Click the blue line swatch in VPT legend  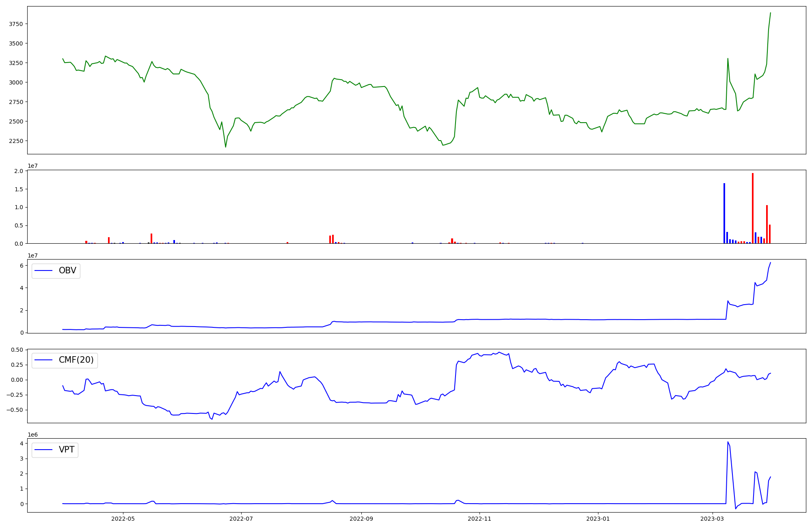tap(44, 450)
